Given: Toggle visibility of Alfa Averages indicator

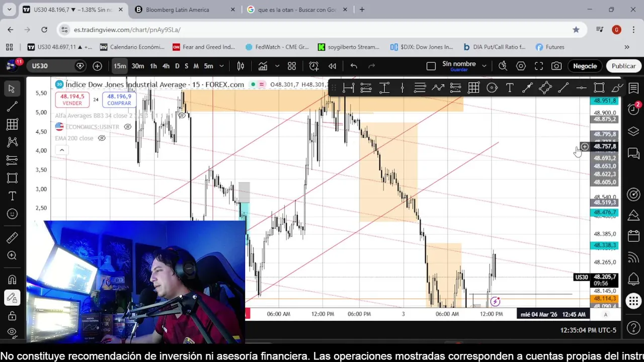Looking at the screenshot, I should point(182,116).
